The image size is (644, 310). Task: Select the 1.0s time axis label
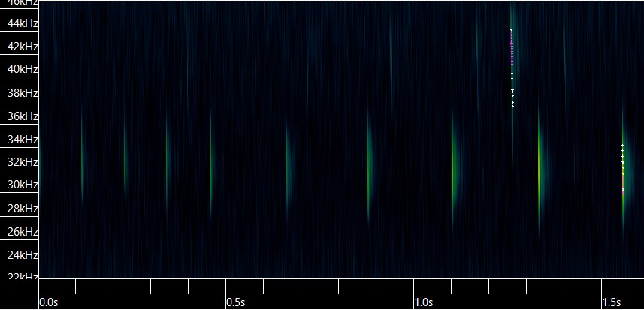click(423, 302)
